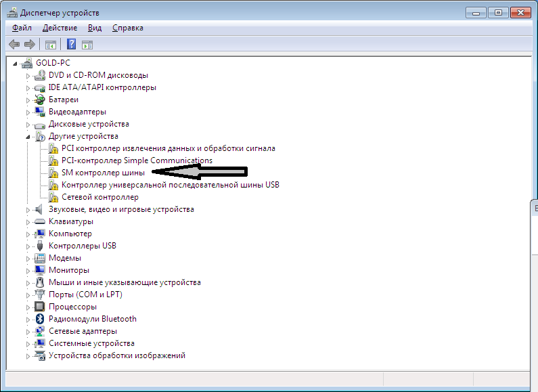Select PCI-контроллер Simple Communications device
Image resolution: width=538 pixels, height=392 pixels.
point(137,160)
